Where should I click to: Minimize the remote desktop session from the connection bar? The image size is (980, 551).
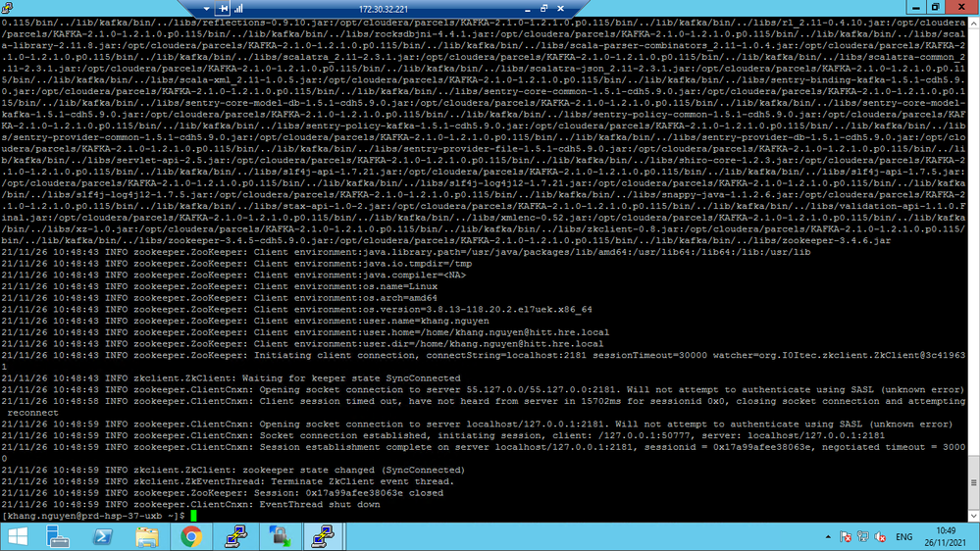click(x=528, y=9)
